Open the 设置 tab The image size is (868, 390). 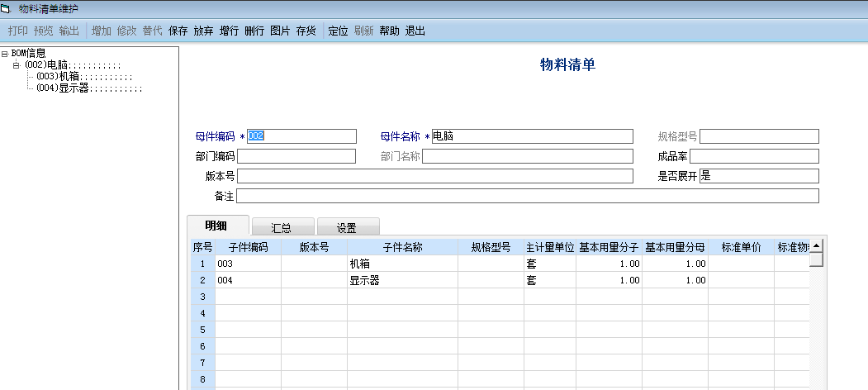tap(347, 226)
